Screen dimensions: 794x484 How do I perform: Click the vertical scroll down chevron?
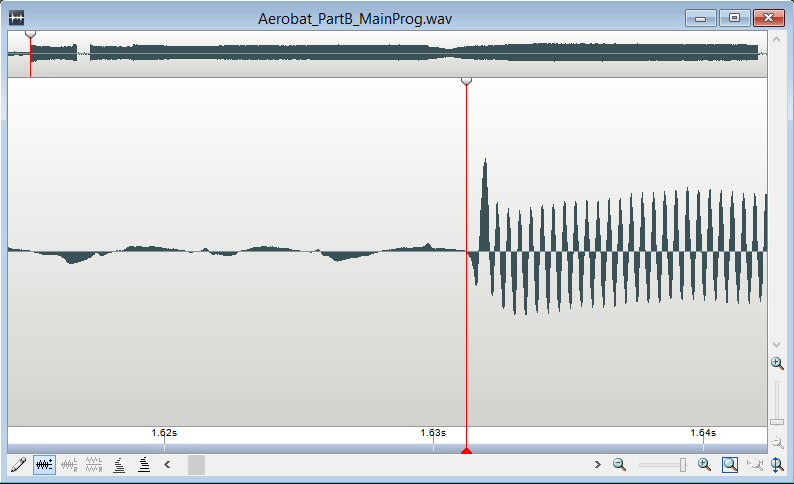point(777,344)
